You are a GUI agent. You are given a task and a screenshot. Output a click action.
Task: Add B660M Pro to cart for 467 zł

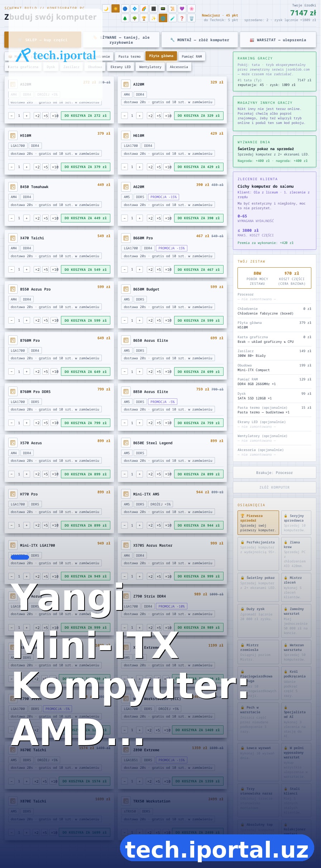click(198, 269)
